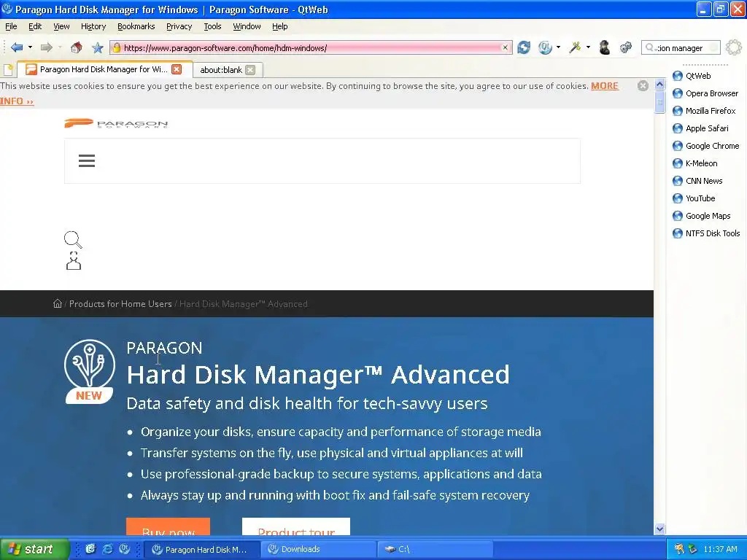Close the Paragon Hard Disk Manager tab

click(177, 69)
